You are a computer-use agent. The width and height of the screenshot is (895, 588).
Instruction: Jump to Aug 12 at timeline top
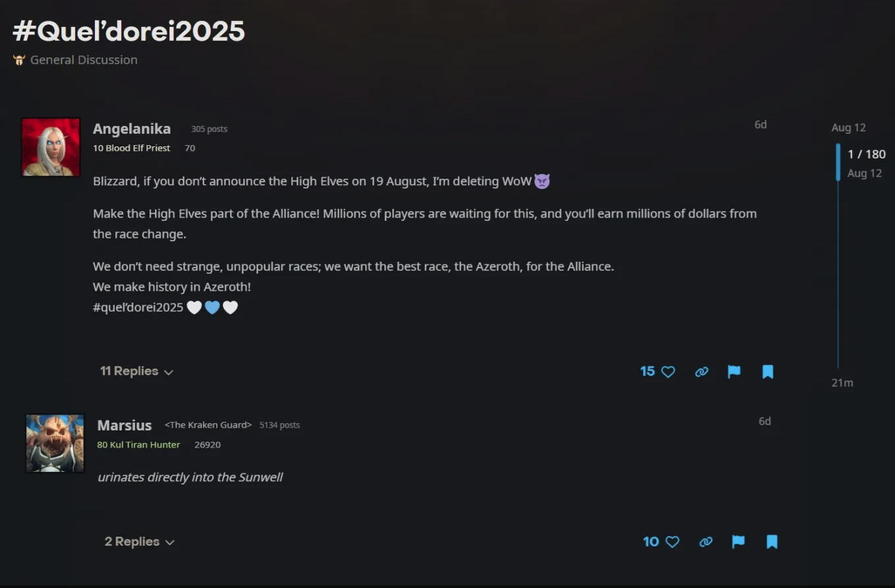[x=848, y=128]
